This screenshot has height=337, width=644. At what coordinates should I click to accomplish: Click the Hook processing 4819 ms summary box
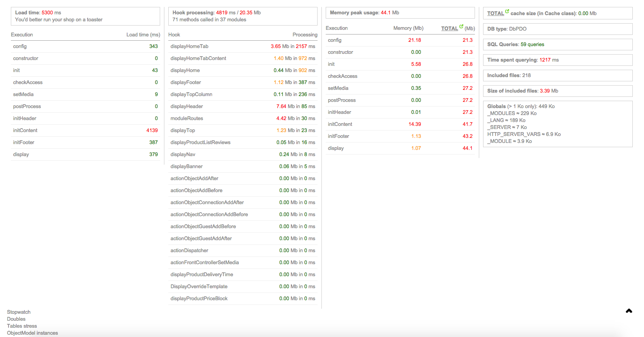[243, 16]
